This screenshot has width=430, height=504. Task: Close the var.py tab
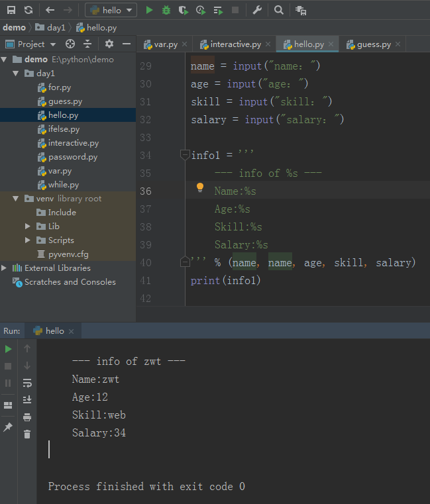coord(185,44)
